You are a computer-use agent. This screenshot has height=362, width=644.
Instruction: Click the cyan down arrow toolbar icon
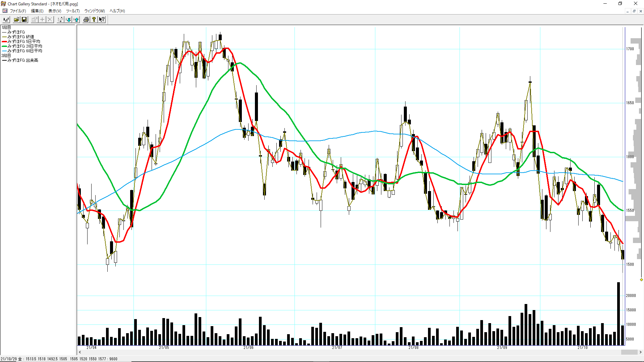pos(68,19)
